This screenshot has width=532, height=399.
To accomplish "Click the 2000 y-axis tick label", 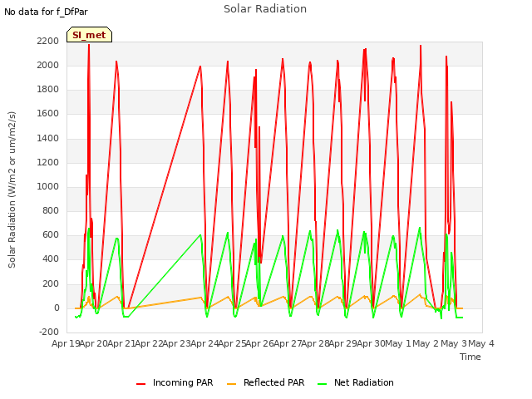I will point(48,65).
